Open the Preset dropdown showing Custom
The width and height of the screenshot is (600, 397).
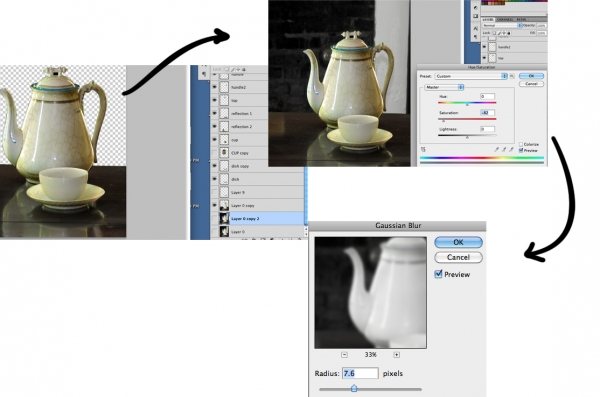click(x=471, y=76)
